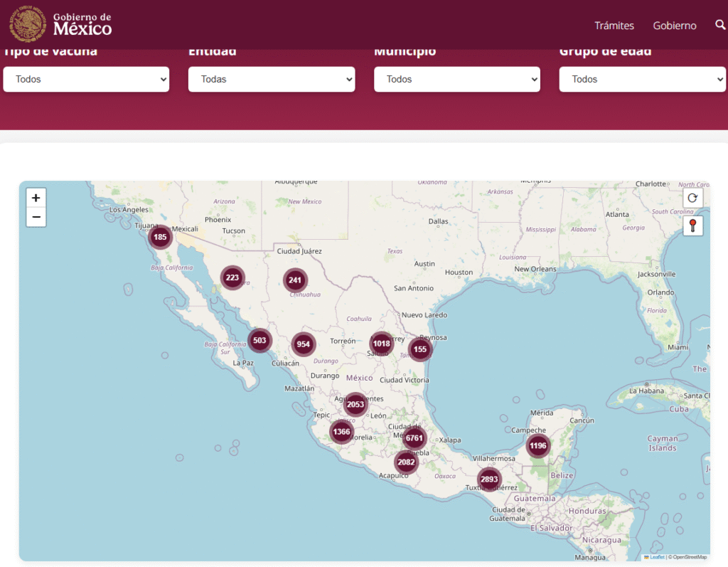728x567 pixels.
Task: Select the 1196 cluster near Campeche
Action: coord(538,446)
